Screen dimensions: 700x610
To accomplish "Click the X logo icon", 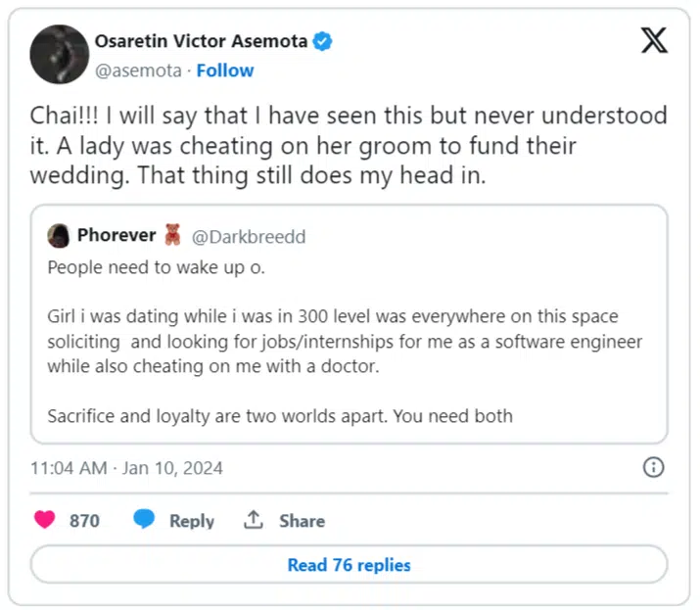I will coord(653,42).
